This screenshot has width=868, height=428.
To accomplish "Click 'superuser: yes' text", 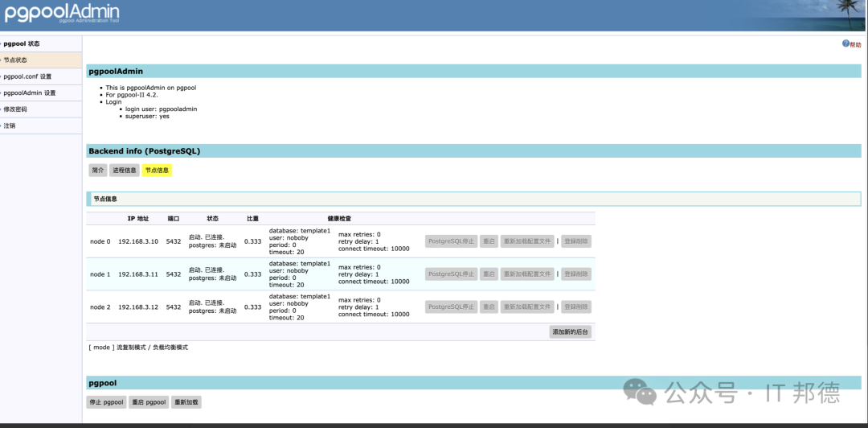I will (147, 117).
